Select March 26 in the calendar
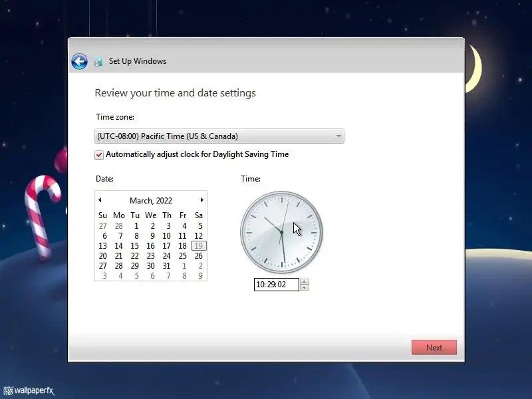 (x=198, y=256)
